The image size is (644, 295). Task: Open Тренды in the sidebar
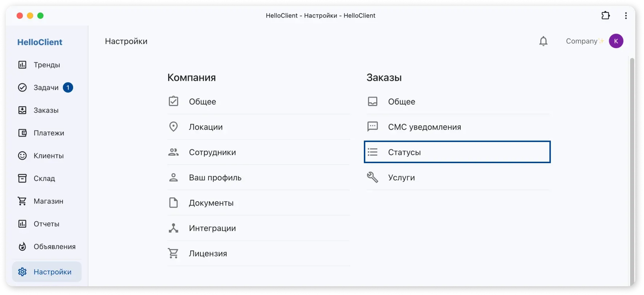(x=47, y=65)
